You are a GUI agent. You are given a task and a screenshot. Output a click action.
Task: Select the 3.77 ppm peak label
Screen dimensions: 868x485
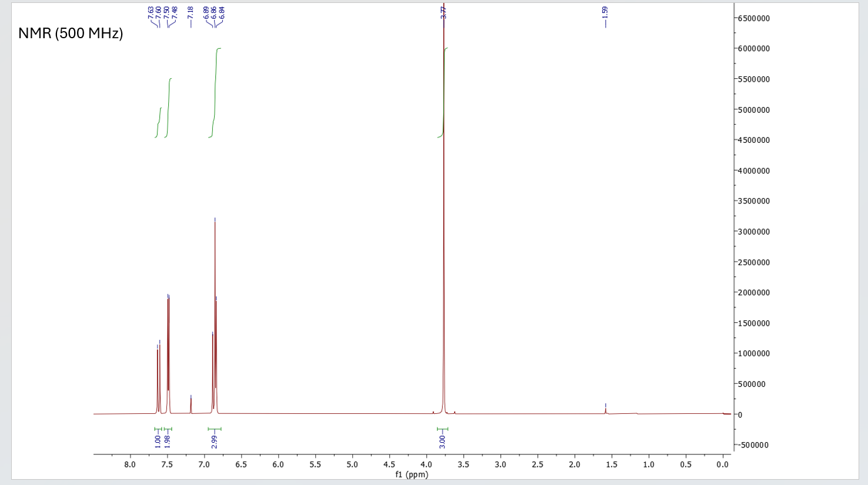444,12
